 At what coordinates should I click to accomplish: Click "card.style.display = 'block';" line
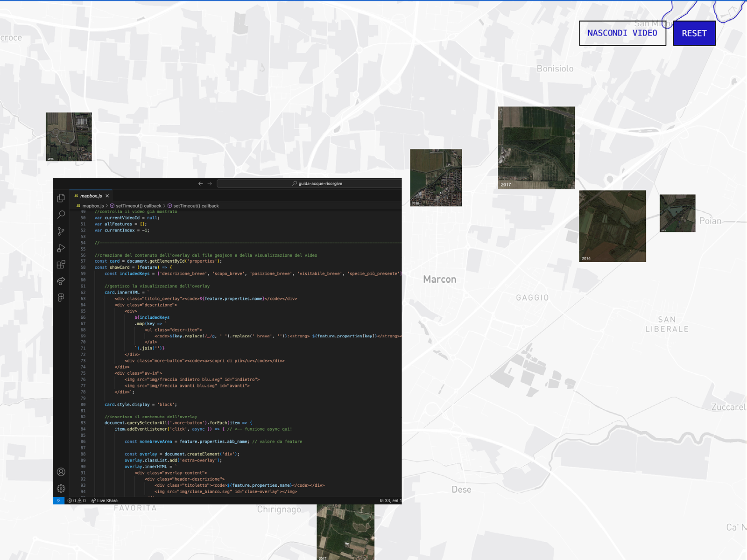tap(141, 404)
